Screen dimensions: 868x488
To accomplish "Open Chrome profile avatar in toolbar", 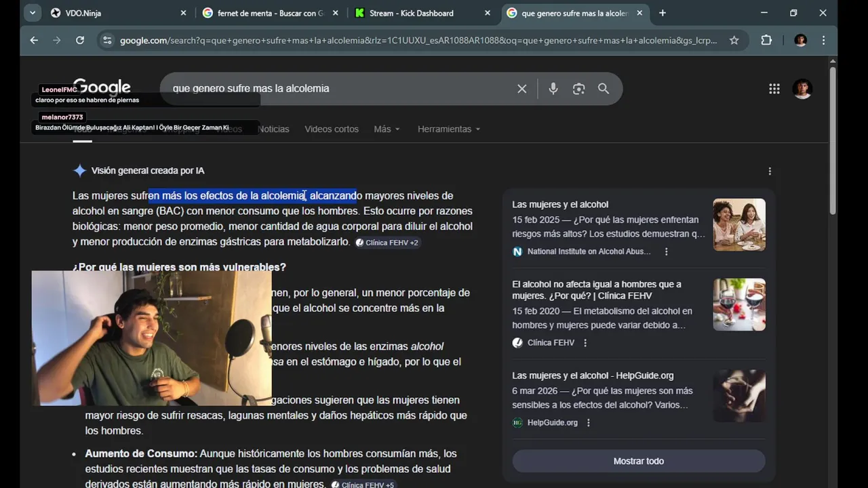I will [x=801, y=41].
